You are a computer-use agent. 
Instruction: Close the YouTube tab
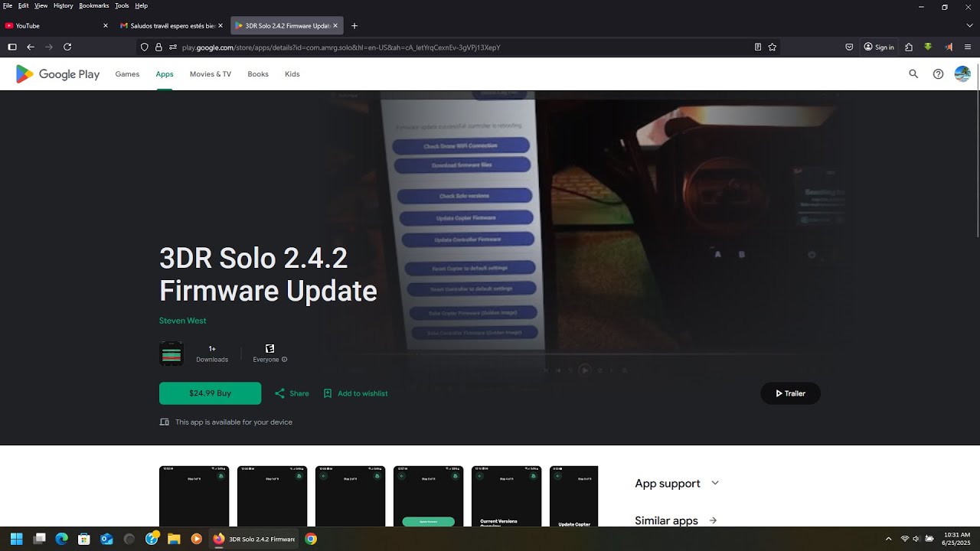106,25
